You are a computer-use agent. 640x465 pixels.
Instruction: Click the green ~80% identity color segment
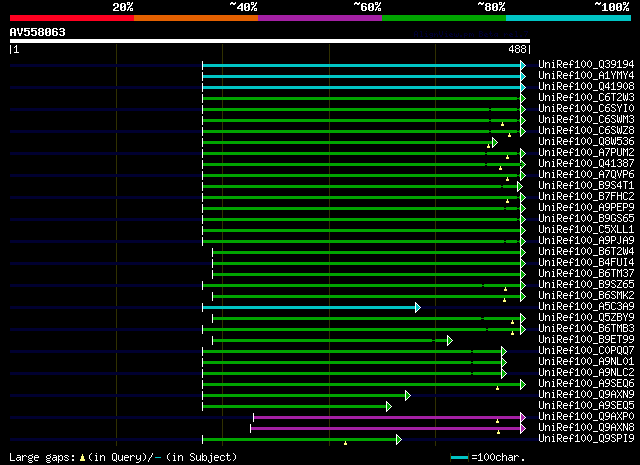(x=444, y=18)
